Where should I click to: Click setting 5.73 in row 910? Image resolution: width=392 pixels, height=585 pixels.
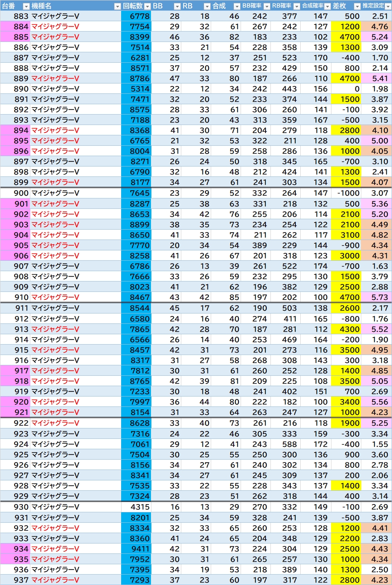click(x=376, y=297)
